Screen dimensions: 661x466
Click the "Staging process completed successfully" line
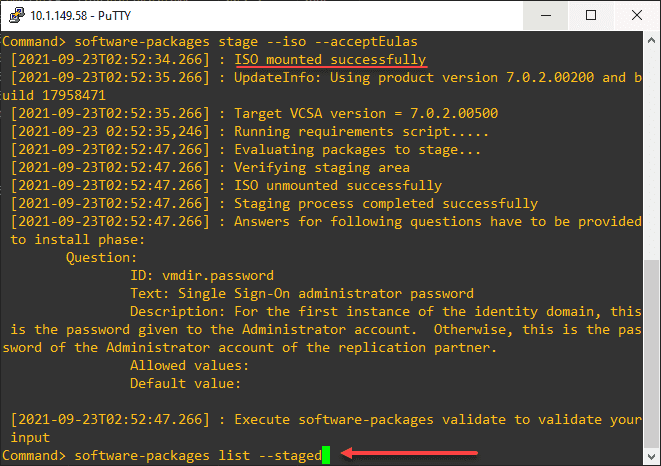tap(385, 204)
